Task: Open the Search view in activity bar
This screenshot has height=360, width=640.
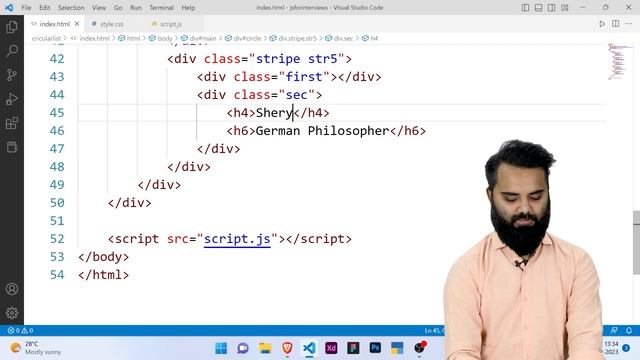Action: coord(12,51)
